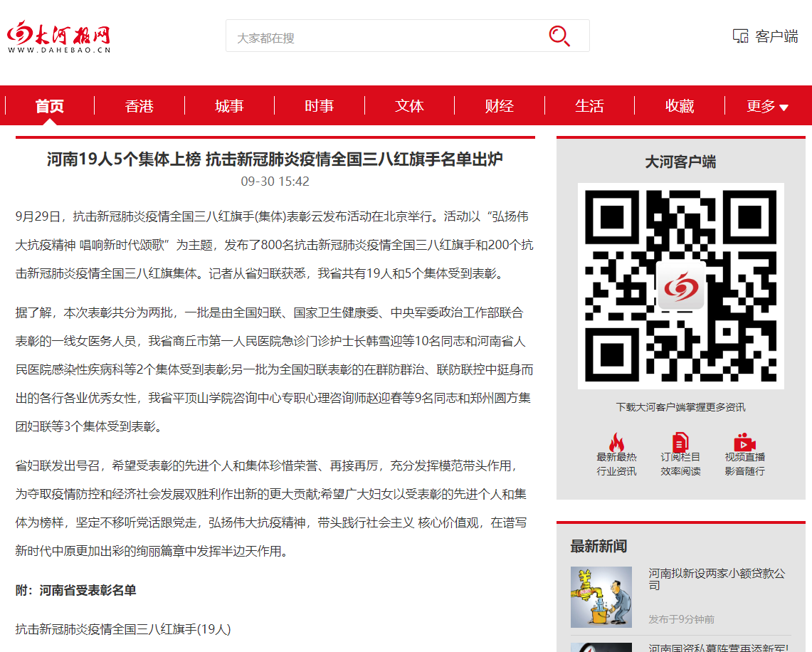The image size is (812, 652).
Task: Click the red magnifier search icon
Action: point(559,36)
